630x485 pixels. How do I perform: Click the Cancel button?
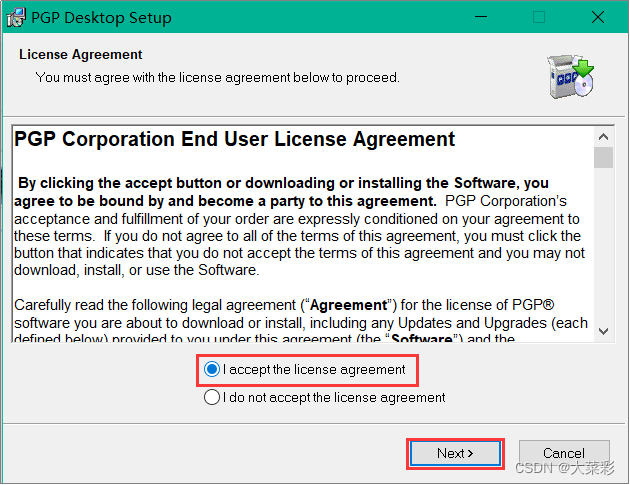tap(564, 454)
